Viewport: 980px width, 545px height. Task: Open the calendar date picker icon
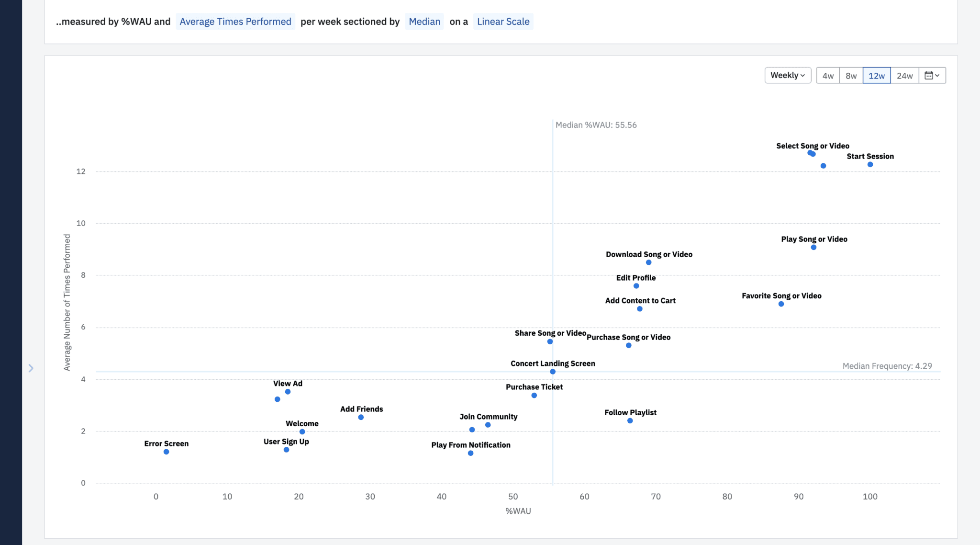tap(928, 75)
